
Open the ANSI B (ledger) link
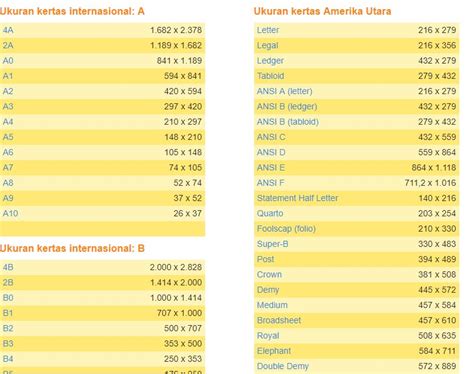[287, 107]
